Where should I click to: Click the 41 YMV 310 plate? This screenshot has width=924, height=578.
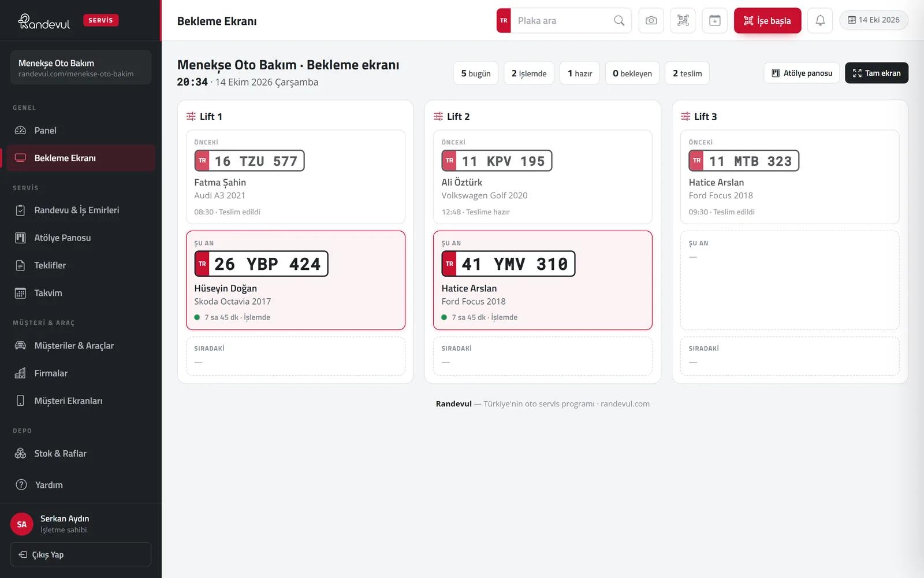508,264
